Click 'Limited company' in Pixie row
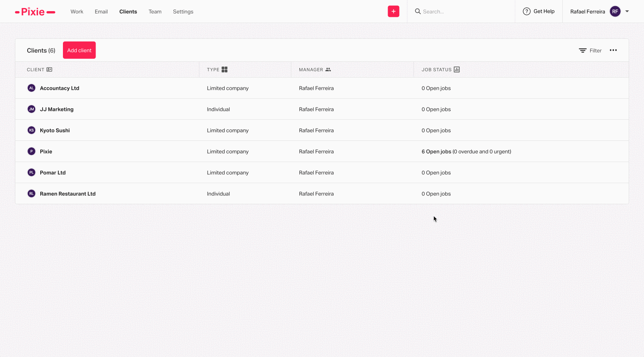This screenshot has height=357, width=644. (228, 152)
